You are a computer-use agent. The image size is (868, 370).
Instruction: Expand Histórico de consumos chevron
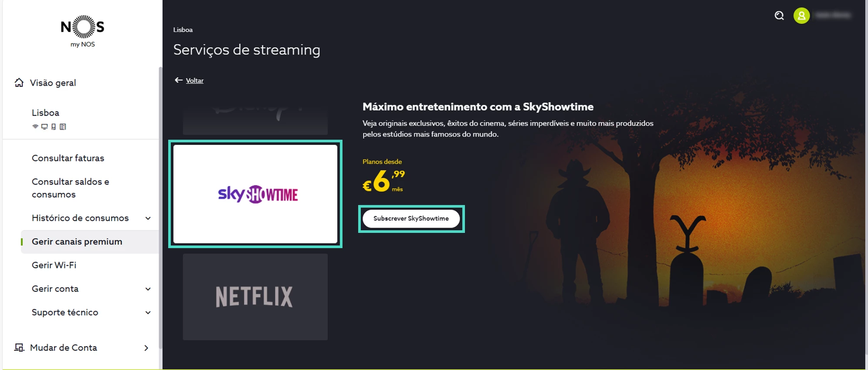[x=148, y=218]
